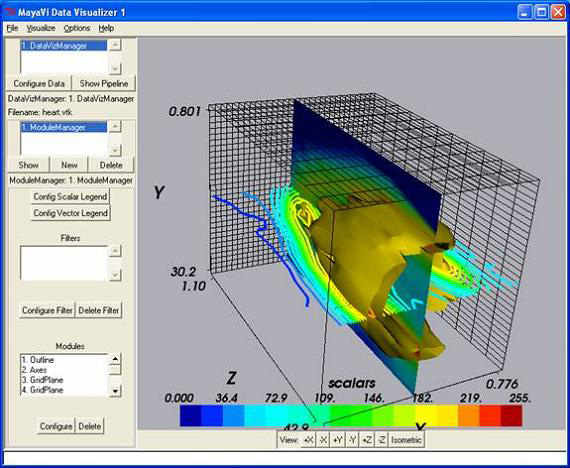Open the Visualize menu
The height and width of the screenshot is (468, 570).
(41, 28)
